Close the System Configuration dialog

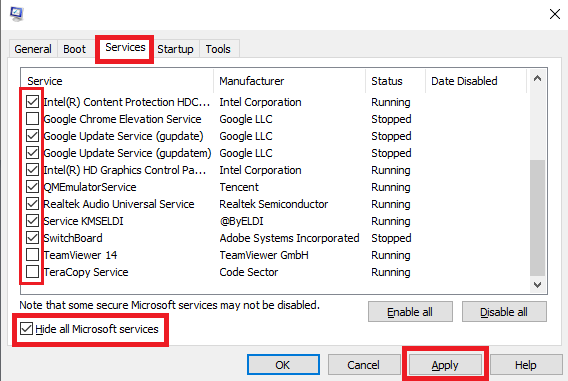(x=555, y=14)
